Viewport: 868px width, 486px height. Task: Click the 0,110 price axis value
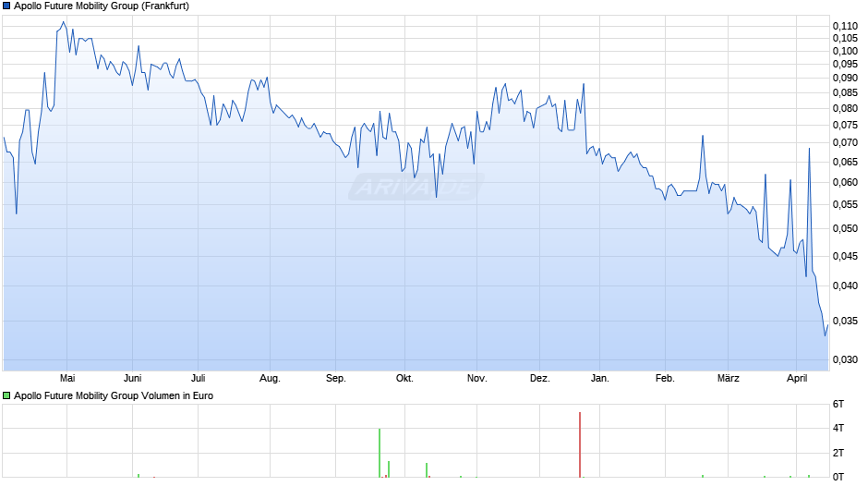(845, 26)
